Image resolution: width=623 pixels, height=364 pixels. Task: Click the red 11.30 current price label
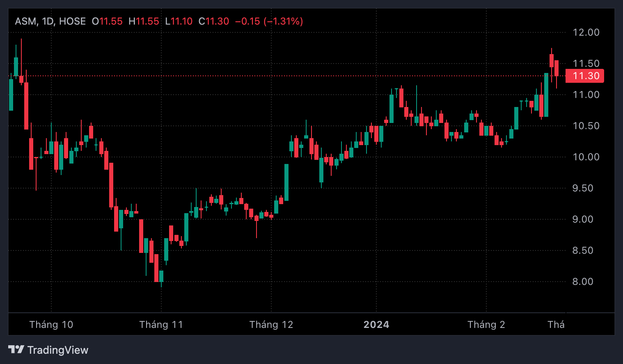(x=585, y=76)
